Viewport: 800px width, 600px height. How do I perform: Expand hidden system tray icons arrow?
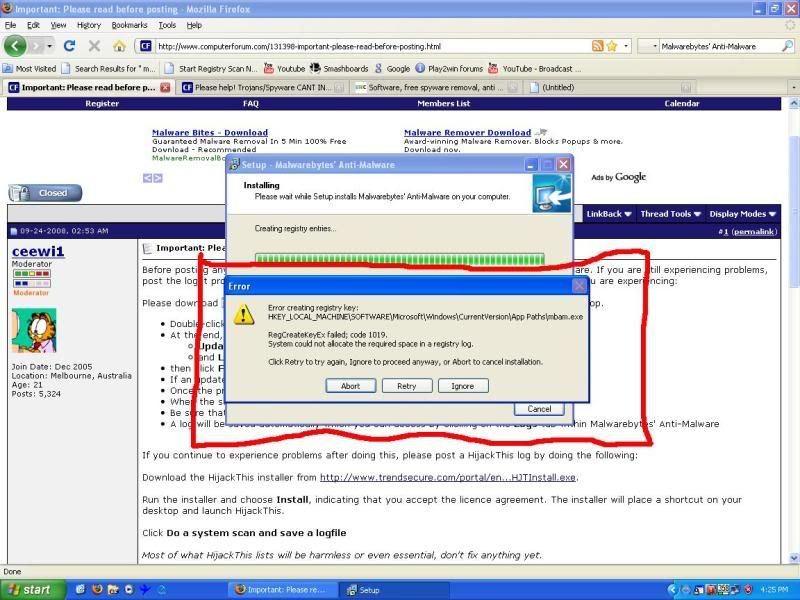(672, 590)
